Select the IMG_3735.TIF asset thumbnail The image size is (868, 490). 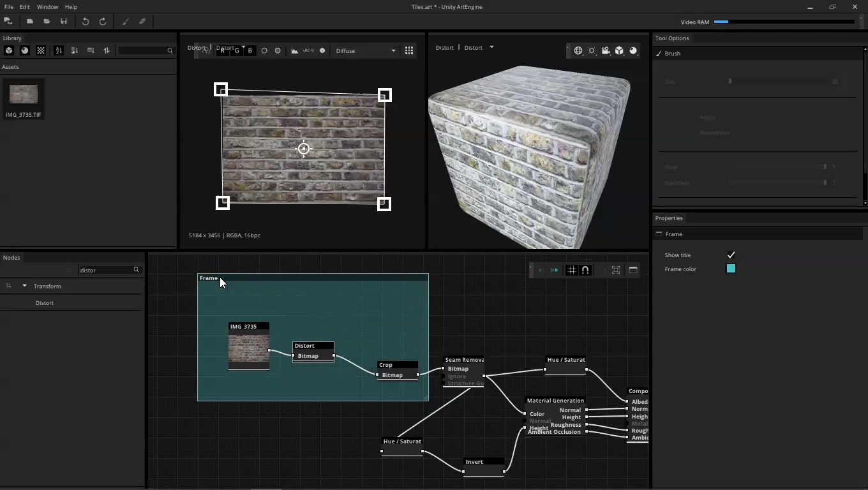[x=24, y=95]
